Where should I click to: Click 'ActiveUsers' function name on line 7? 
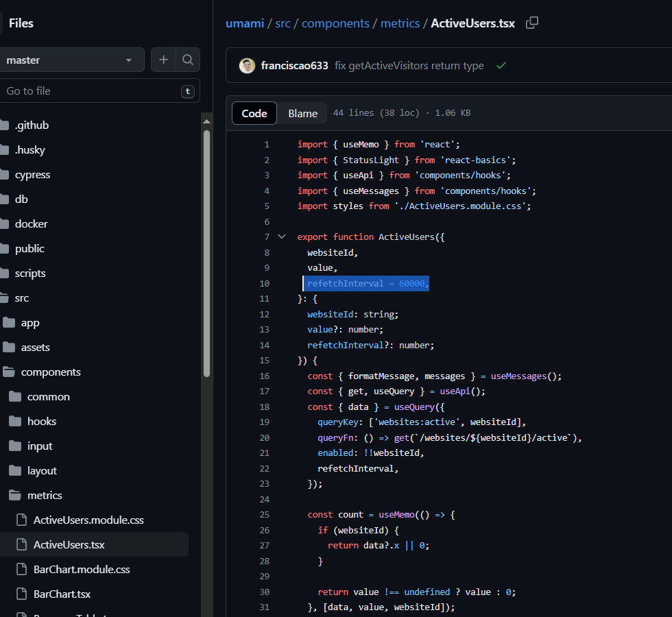coord(406,237)
